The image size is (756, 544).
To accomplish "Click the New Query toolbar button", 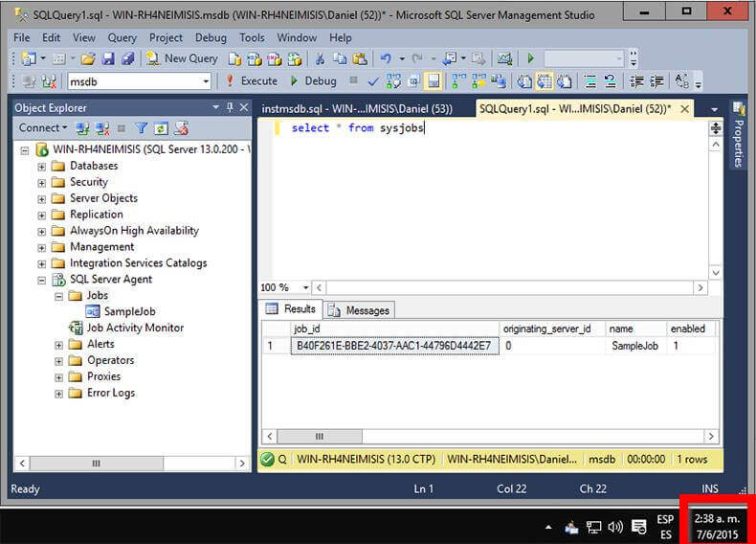I will coord(182,58).
